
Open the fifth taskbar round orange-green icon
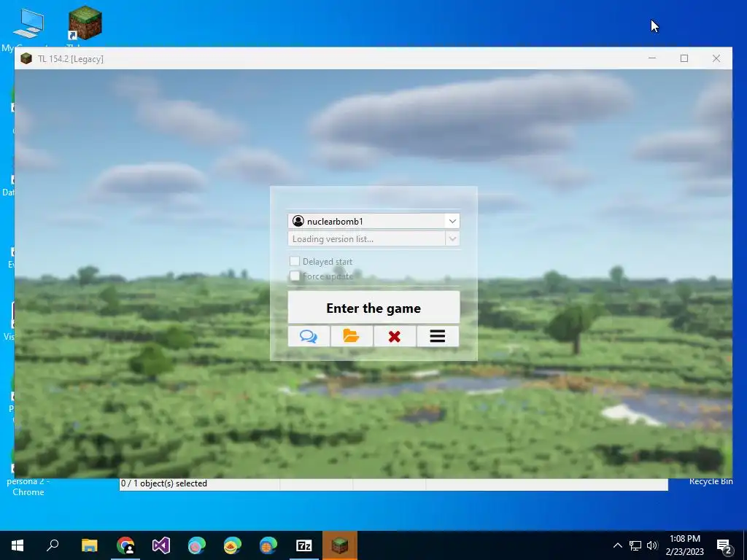click(x=233, y=545)
